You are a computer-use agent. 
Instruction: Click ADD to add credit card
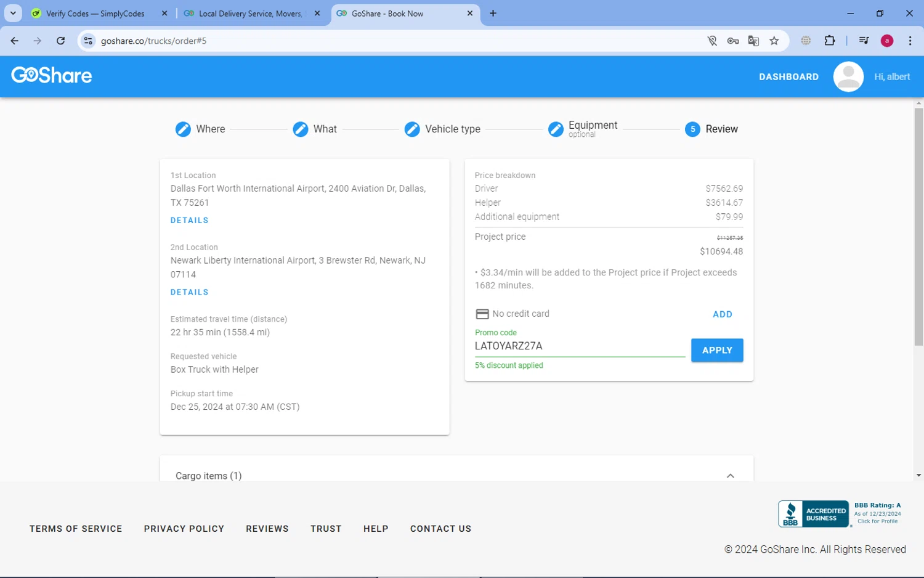tap(723, 314)
